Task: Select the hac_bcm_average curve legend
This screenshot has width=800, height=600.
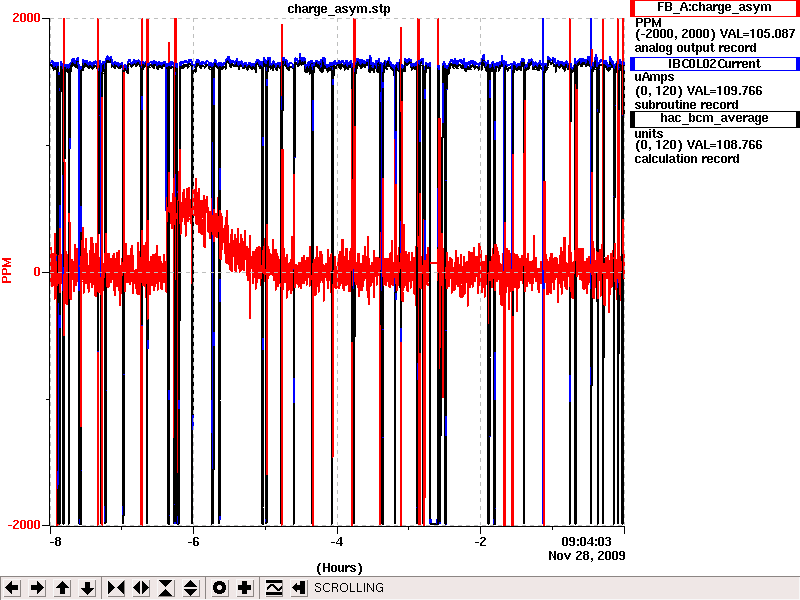Action: (x=714, y=118)
